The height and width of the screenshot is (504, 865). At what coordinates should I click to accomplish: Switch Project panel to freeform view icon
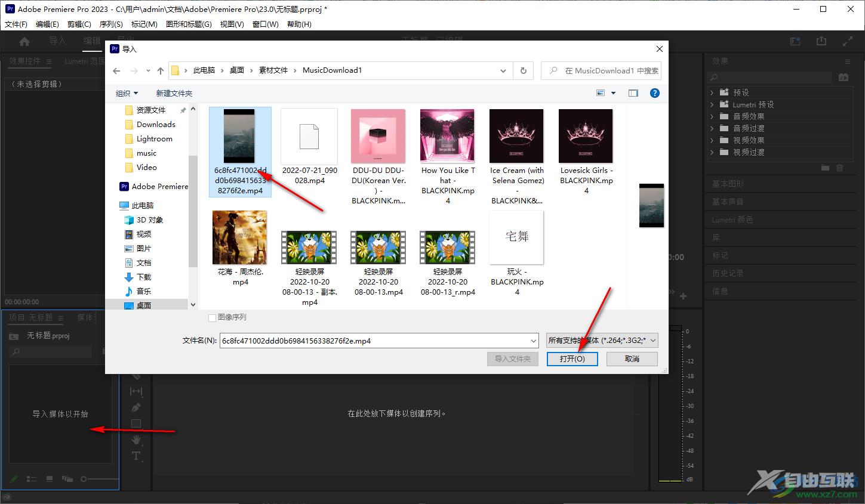tap(67, 479)
